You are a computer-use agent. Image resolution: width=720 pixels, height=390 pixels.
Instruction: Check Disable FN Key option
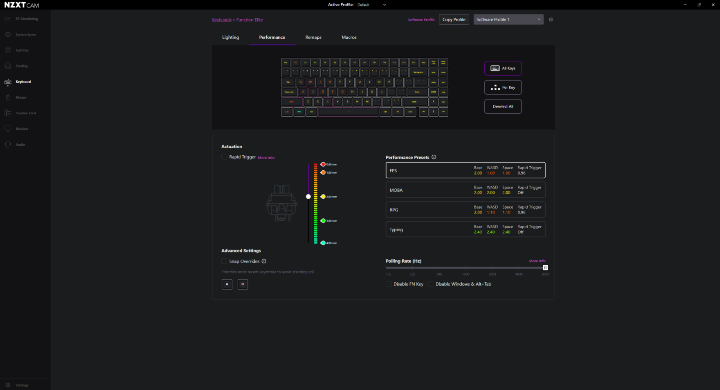click(388, 284)
